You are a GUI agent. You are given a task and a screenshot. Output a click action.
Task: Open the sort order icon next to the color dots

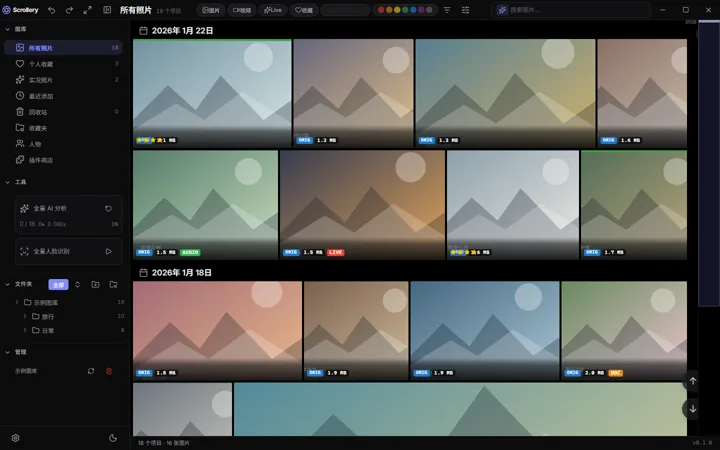447,10
